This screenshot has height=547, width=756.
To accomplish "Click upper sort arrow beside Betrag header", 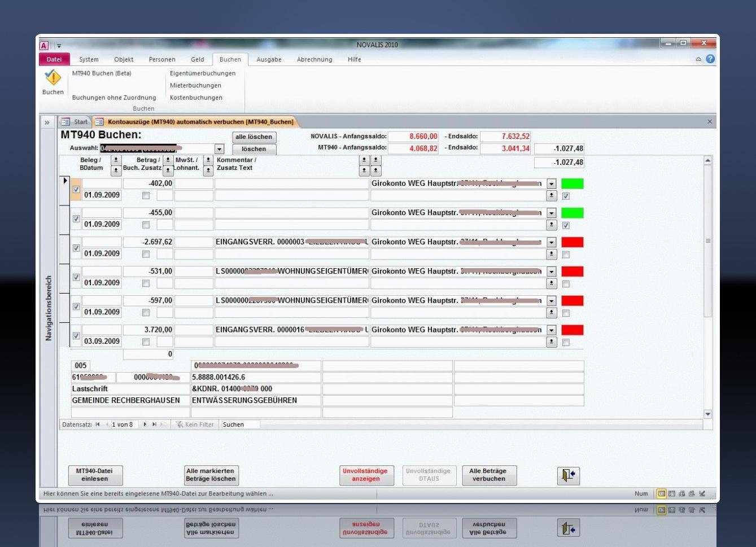I will 168,160.
